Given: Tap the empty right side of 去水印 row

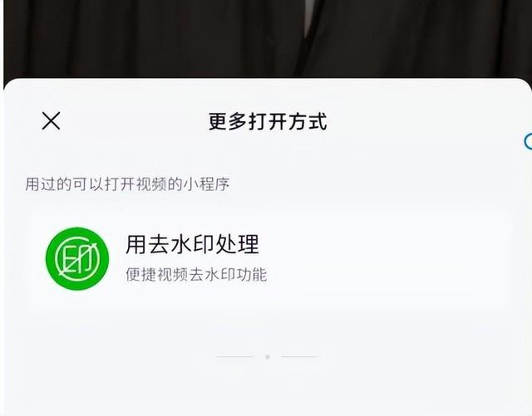Looking at the screenshot, I should point(390,259).
